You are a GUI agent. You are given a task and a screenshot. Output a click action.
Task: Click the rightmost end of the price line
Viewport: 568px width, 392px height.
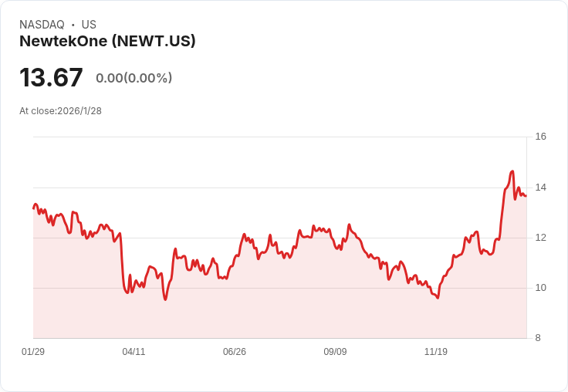coord(526,196)
